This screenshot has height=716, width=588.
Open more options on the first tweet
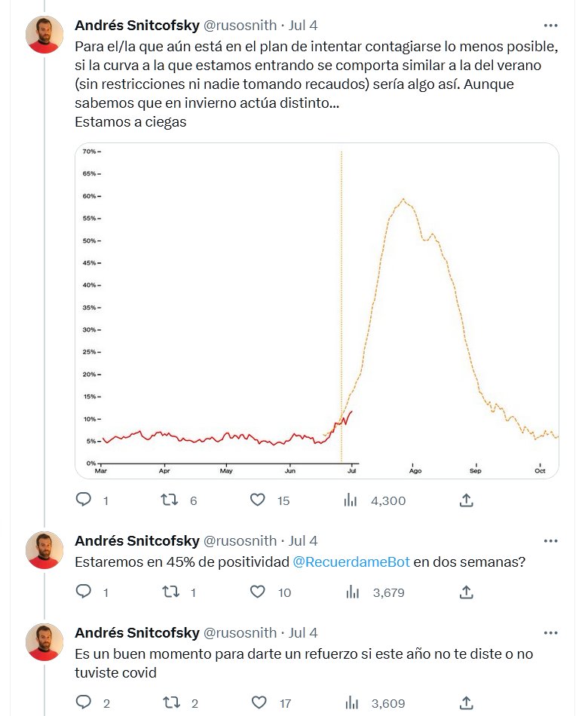click(551, 25)
